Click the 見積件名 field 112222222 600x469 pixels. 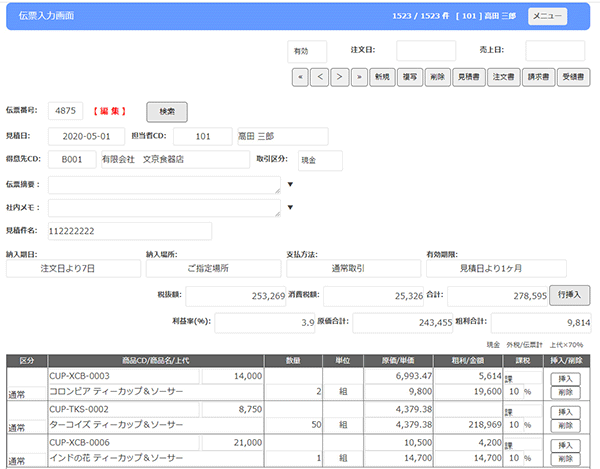coord(130,231)
